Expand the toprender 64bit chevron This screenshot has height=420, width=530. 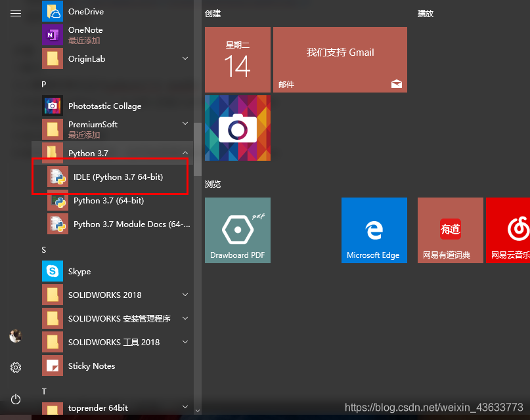pyautogui.click(x=185, y=407)
